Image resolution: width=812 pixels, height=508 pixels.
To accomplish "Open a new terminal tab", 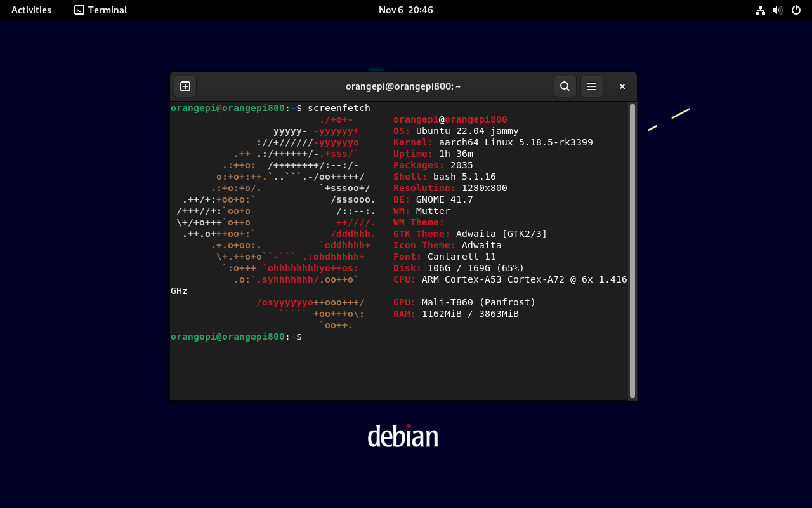I will click(x=185, y=86).
